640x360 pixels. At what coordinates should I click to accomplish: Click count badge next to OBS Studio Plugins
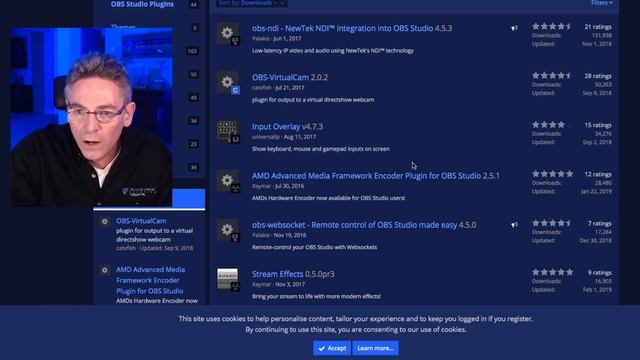[193, 4]
